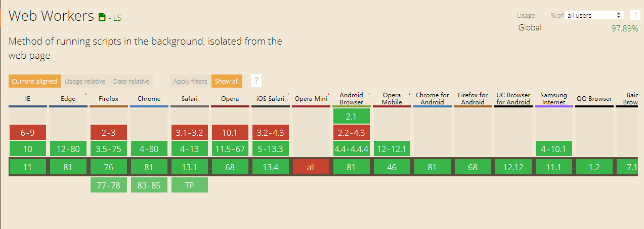Viewport: 644px width, 229px height.
Task: Switch to the Date relative view
Action: coord(131,81)
